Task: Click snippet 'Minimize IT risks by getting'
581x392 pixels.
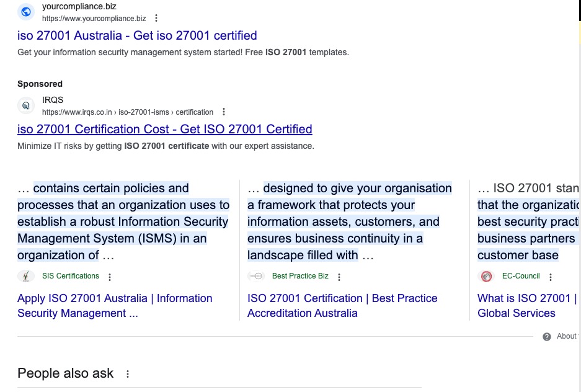Action: tap(166, 146)
